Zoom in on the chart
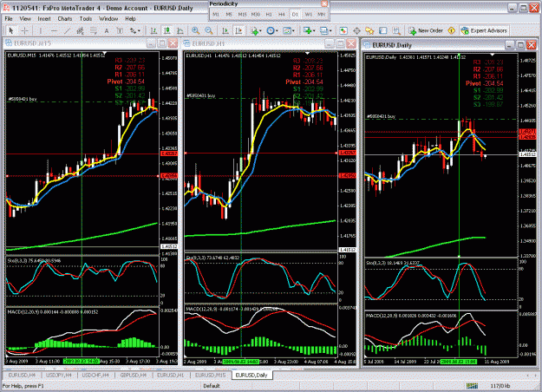Screen dimensions: 542x392 tap(196, 30)
